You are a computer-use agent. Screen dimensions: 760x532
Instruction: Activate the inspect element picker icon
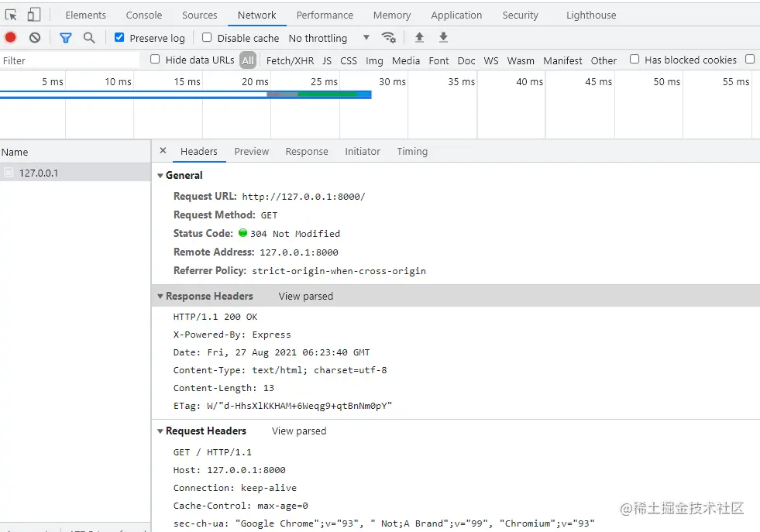tap(11, 15)
